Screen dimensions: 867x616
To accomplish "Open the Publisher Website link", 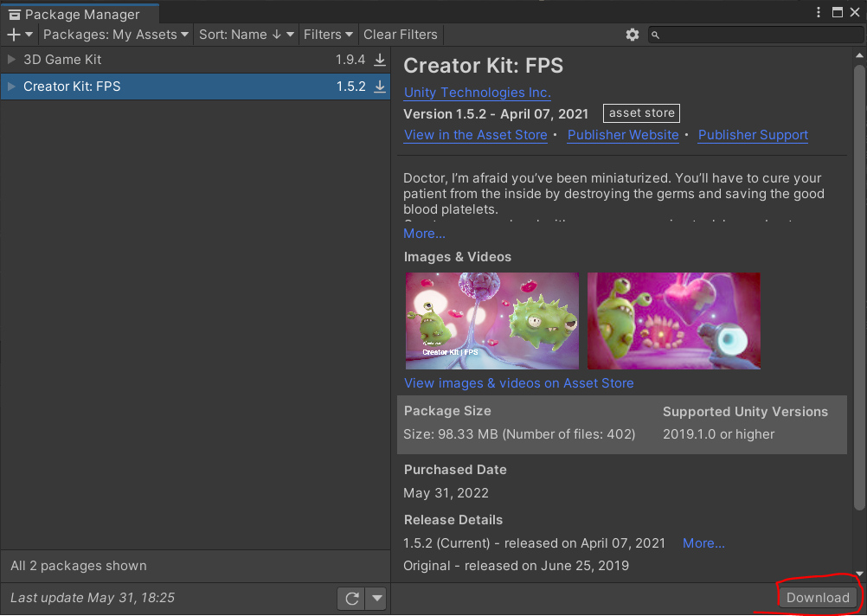I will [623, 135].
